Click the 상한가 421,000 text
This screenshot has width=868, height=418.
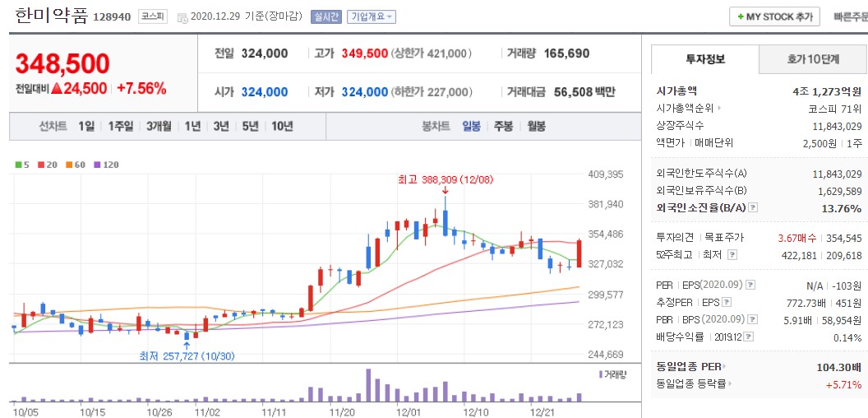(x=432, y=53)
